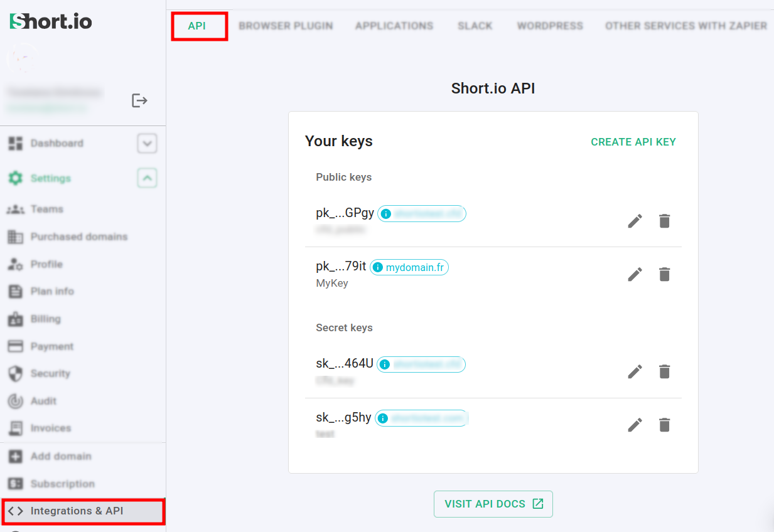Image resolution: width=774 pixels, height=532 pixels.
Task: Click info icon on mydomain.fr badge
Action: [x=378, y=268]
